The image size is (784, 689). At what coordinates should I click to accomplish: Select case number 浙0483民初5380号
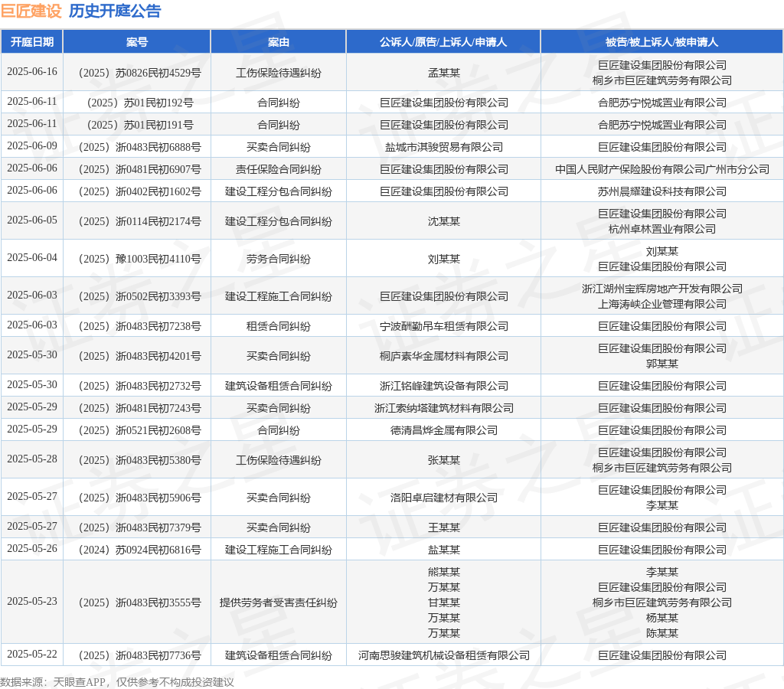click(x=140, y=460)
